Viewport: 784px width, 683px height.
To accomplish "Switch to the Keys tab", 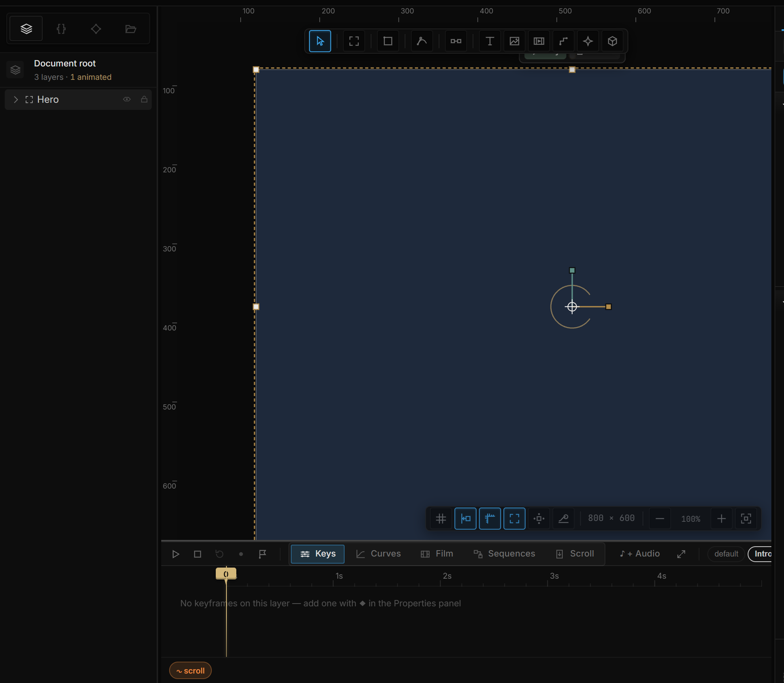I will (x=318, y=554).
